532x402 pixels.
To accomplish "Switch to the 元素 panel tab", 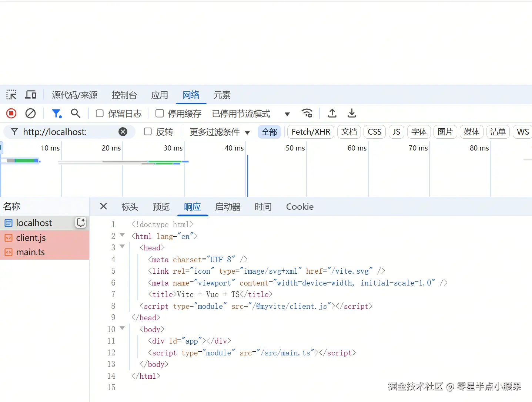I will pyautogui.click(x=222, y=95).
